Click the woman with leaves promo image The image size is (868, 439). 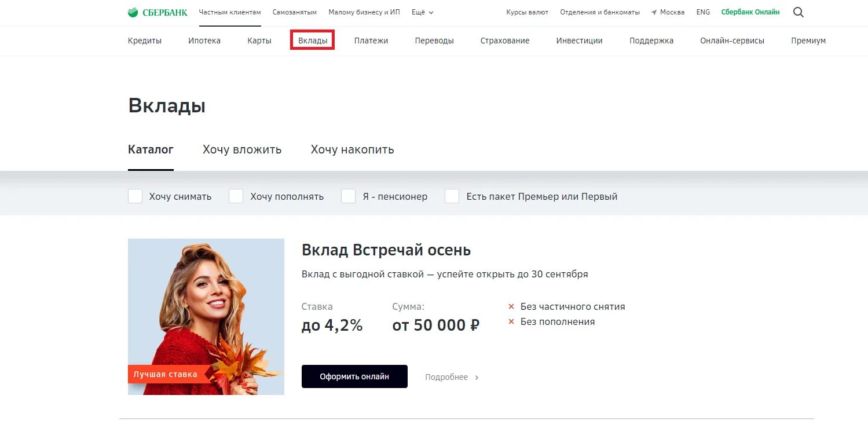[x=206, y=317]
